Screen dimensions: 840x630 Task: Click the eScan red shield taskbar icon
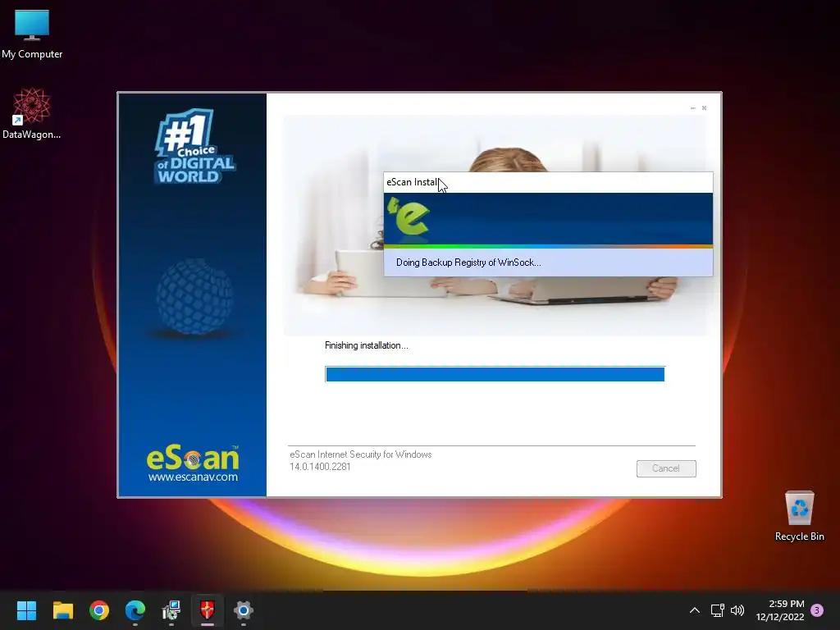(x=208, y=610)
